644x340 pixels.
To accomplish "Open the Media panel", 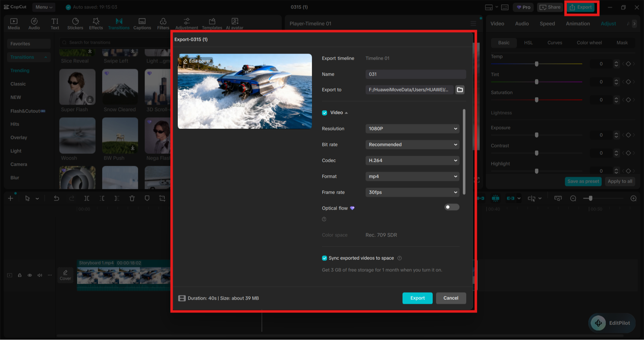I will pos(14,24).
